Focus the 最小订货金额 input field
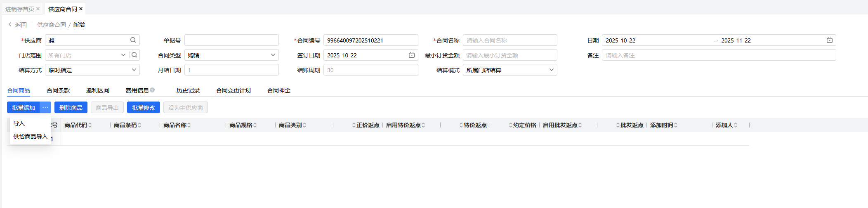The image size is (868, 208). pos(510,55)
